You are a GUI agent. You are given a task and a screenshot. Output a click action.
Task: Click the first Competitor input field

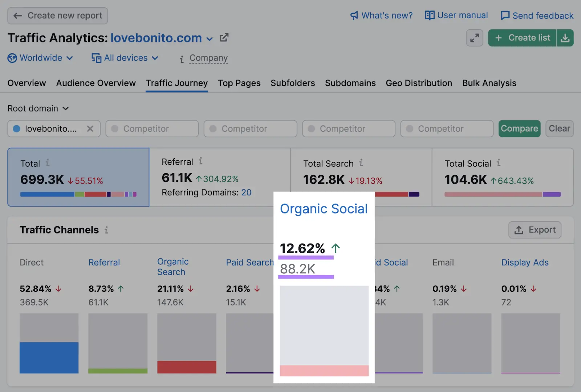[x=152, y=128]
